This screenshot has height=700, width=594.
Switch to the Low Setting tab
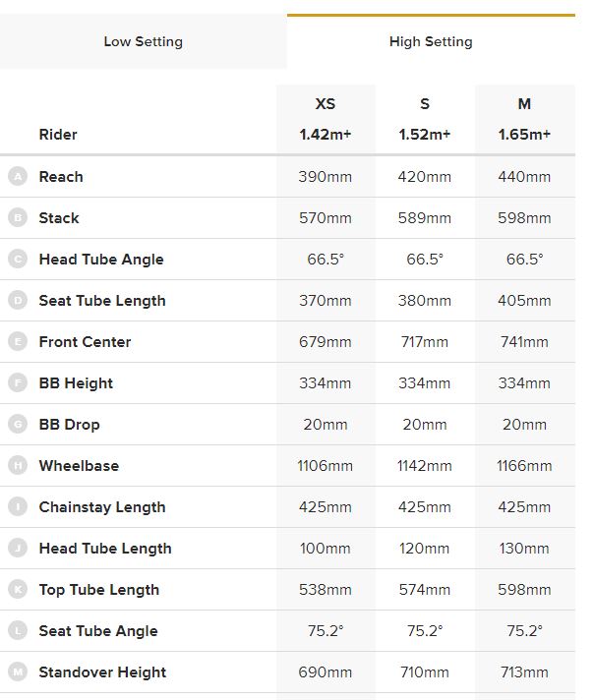click(x=143, y=41)
